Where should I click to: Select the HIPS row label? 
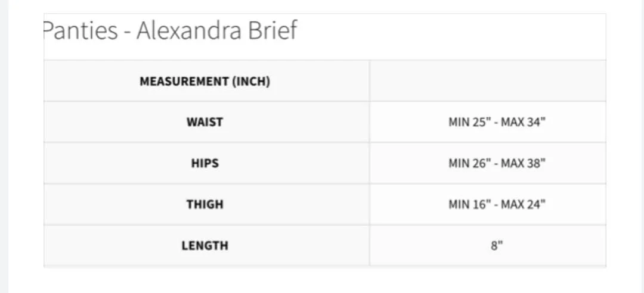205,163
